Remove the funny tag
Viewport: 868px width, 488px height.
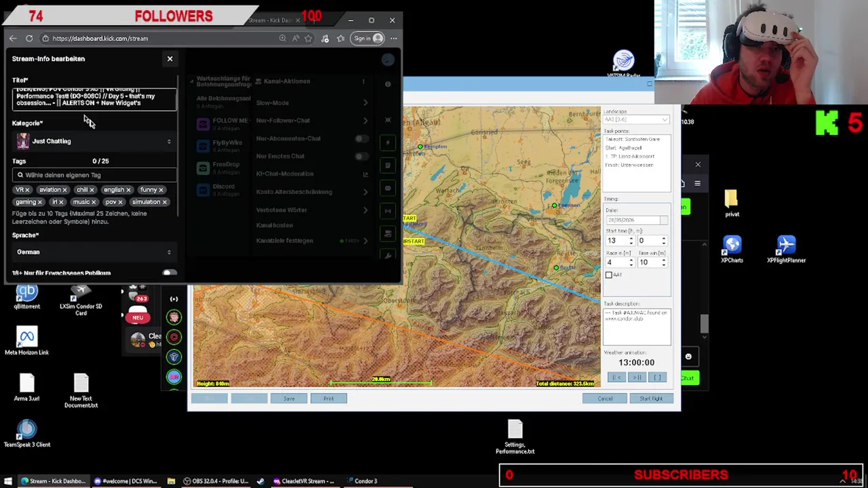[161, 190]
